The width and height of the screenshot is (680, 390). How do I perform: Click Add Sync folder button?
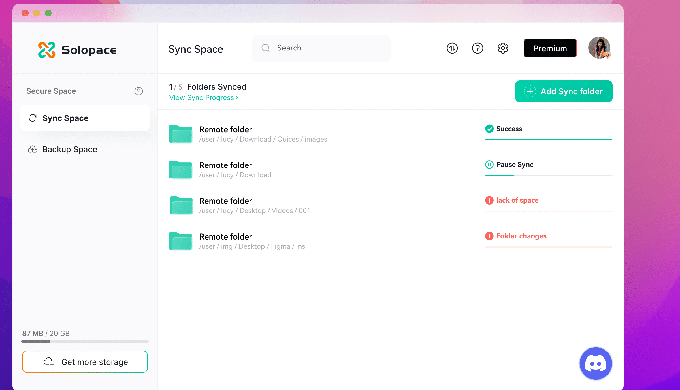pyautogui.click(x=564, y=91)
